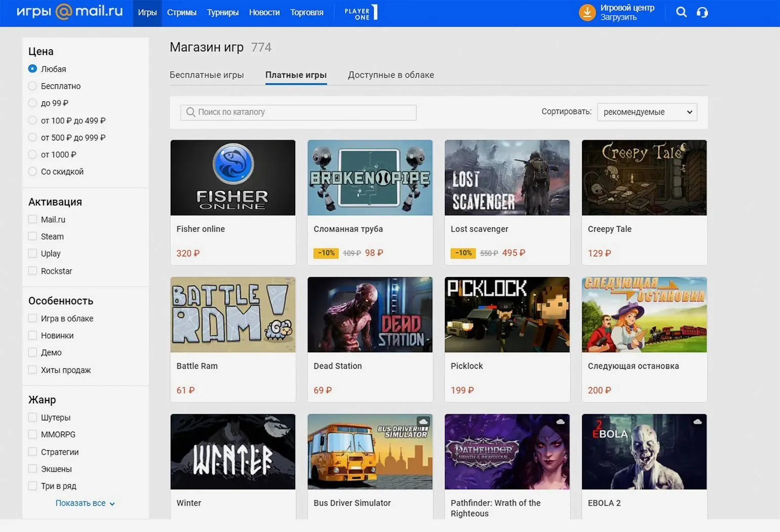Enable the Steam activation checkbox
The width and height of the screenshot is (780, 532).
click(33, 236)
